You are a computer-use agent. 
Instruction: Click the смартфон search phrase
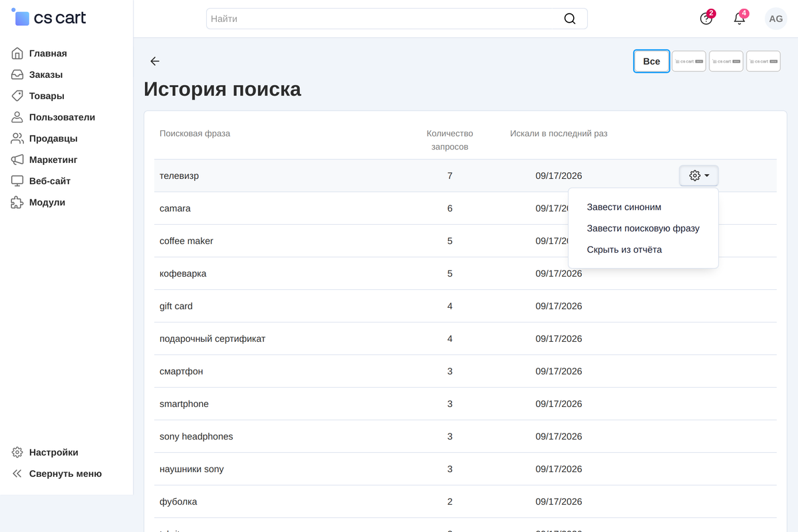tap(182, 371)
